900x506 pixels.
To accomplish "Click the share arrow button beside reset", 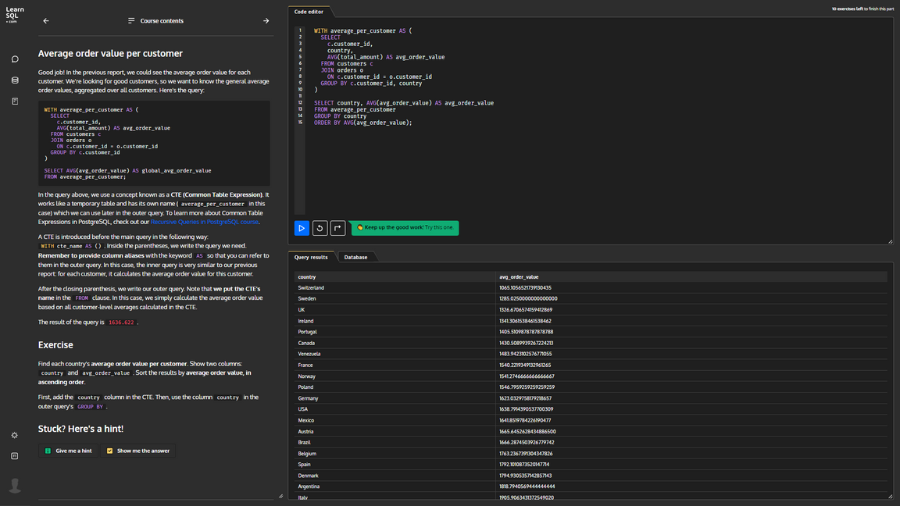I will coord(338,228).
